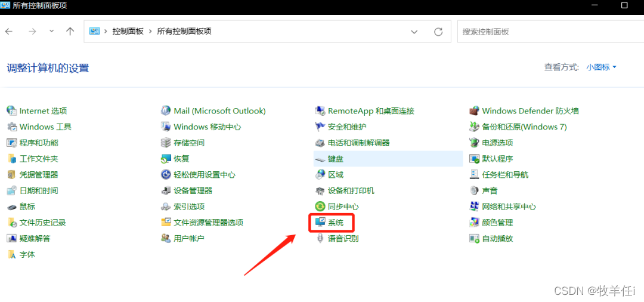Refresh the control panel view
This screenshot has width=644, height=302.
438,32
